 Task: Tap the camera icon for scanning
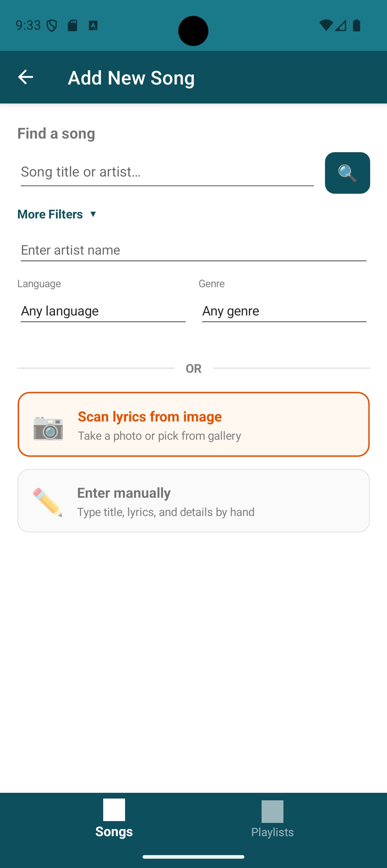point(48,428)
